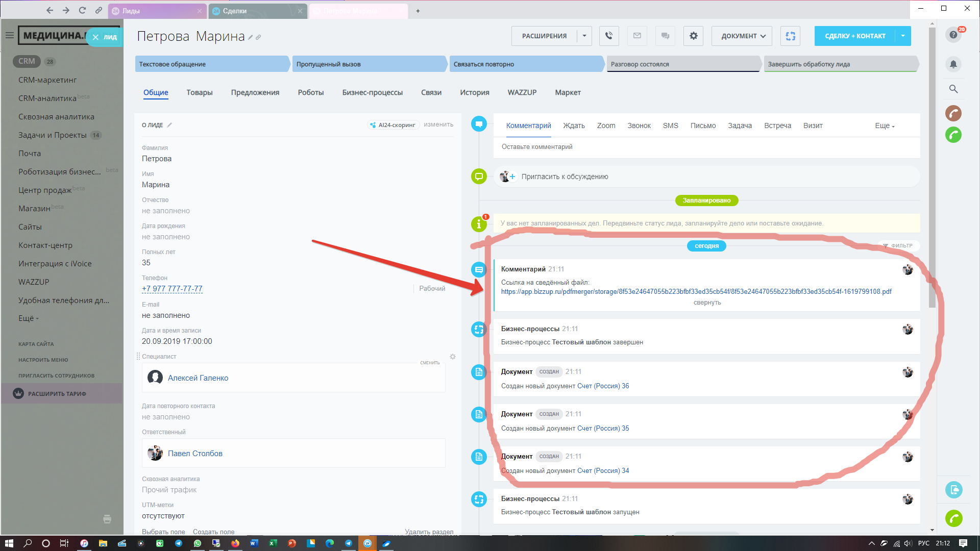Click the notifications bell icon

[953, 64]
